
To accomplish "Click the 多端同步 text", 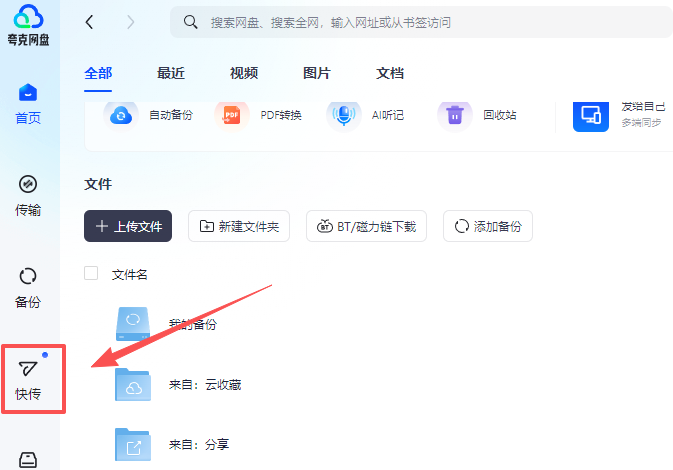I will tap(641, 123).
